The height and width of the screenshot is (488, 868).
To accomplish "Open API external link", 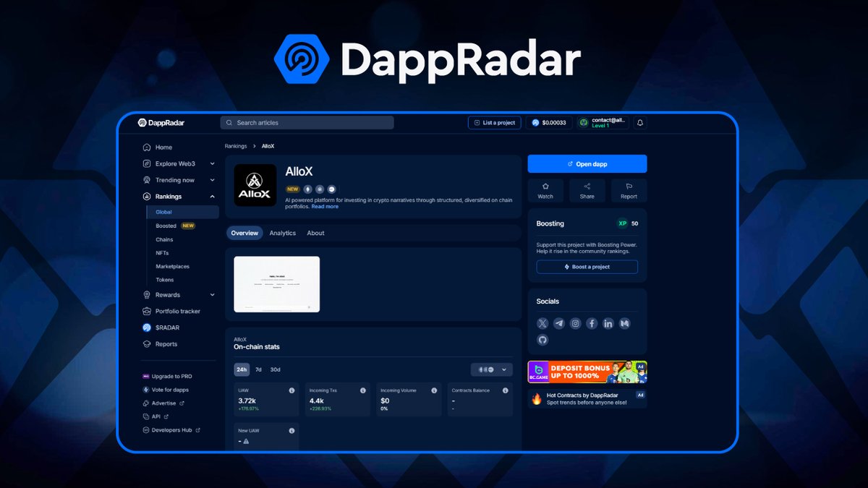I will tap(156, 416).
